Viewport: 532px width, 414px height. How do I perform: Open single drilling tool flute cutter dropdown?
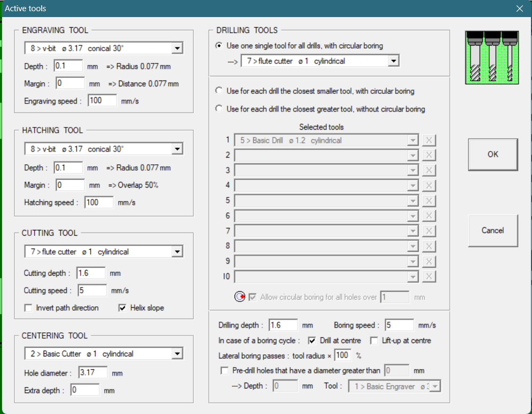point(393,61)
